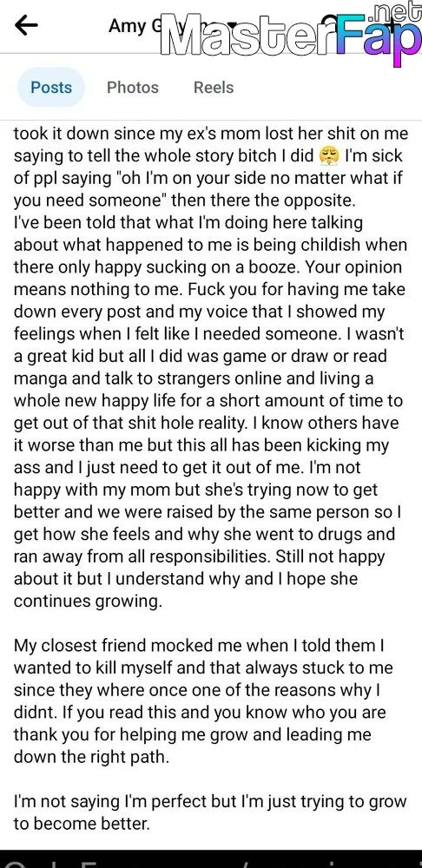Screen dimensions: 422x868
Task: Tap the sentence "Your opinion means nothing to me"
Action: [210, 278]
